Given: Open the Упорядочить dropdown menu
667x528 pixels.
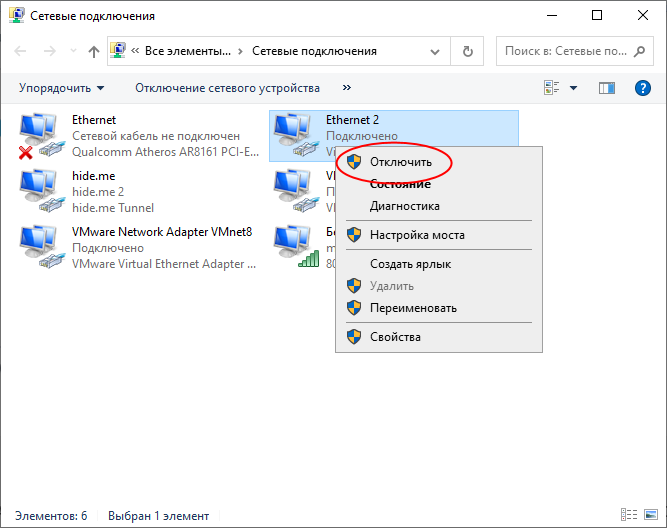Looking at the screenshot, I should click(x=61, y=88).
